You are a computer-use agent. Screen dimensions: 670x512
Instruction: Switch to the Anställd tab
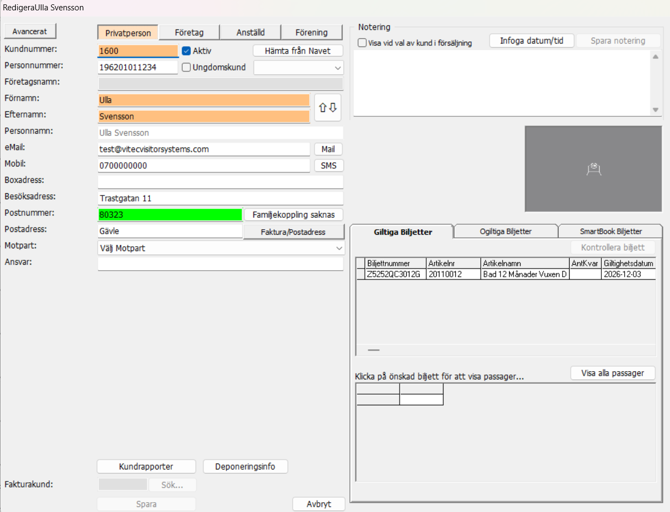pos(250,32)
